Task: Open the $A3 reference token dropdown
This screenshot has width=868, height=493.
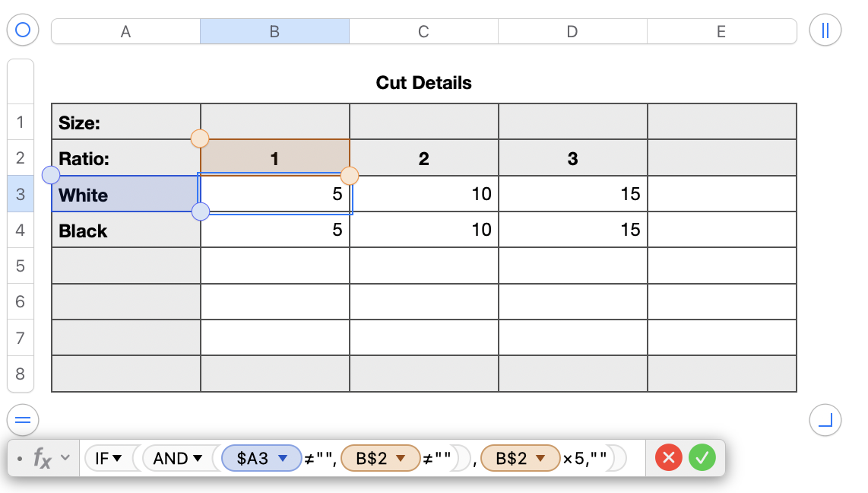Action: click(283, 458)
